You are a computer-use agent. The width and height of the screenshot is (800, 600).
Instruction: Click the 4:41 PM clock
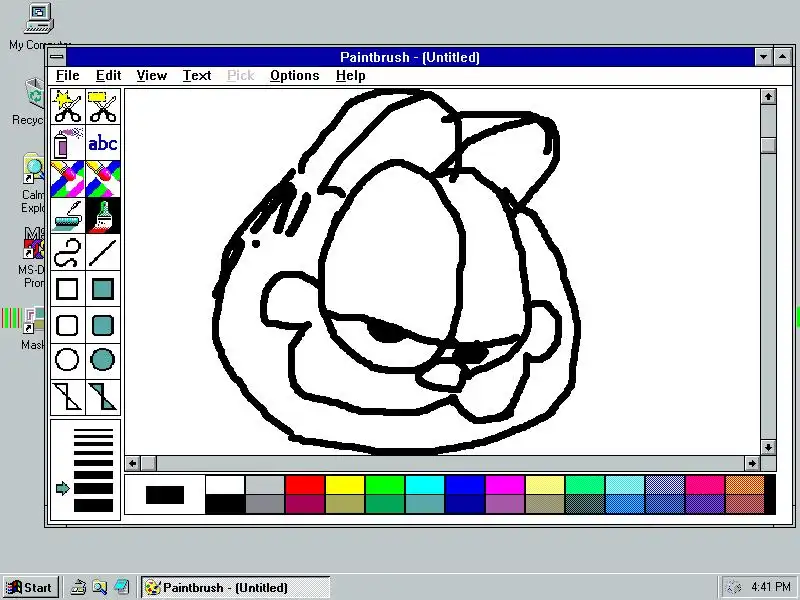[x=770, y=587]
